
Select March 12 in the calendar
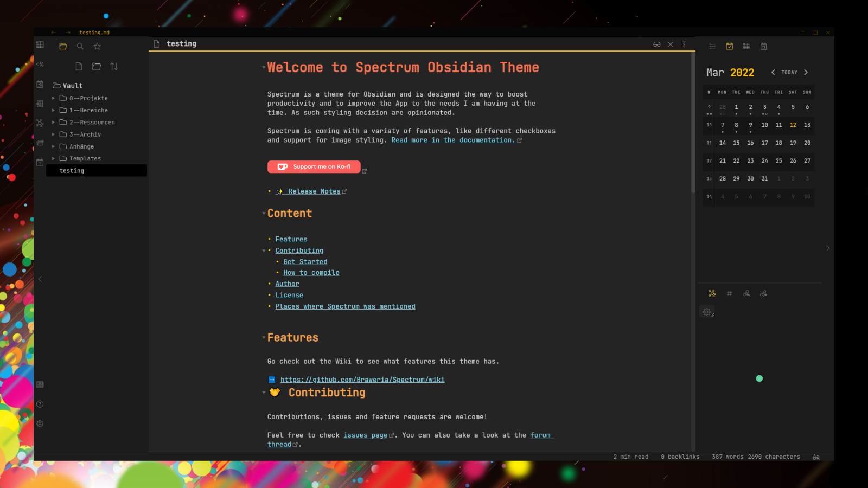tap(793, 125)
